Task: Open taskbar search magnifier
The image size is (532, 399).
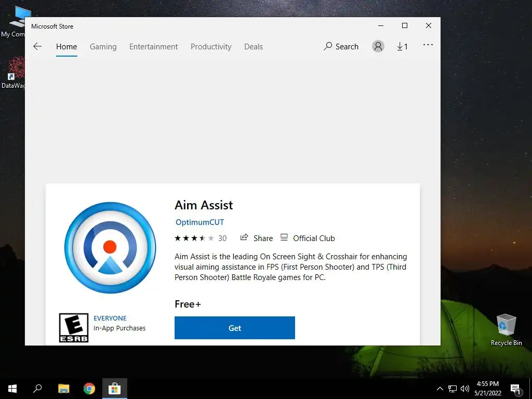Action: (x=37, y=389)
